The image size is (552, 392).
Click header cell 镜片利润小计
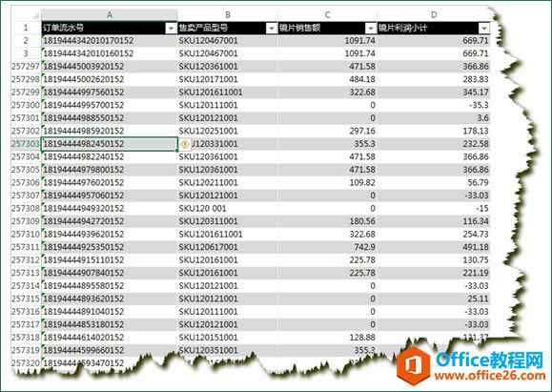click(434, 28)
